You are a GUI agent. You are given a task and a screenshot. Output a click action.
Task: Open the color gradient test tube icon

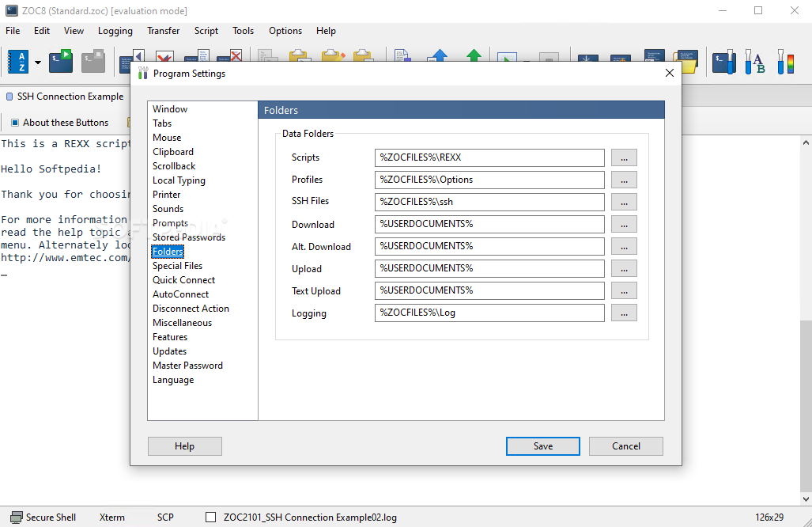786,62
